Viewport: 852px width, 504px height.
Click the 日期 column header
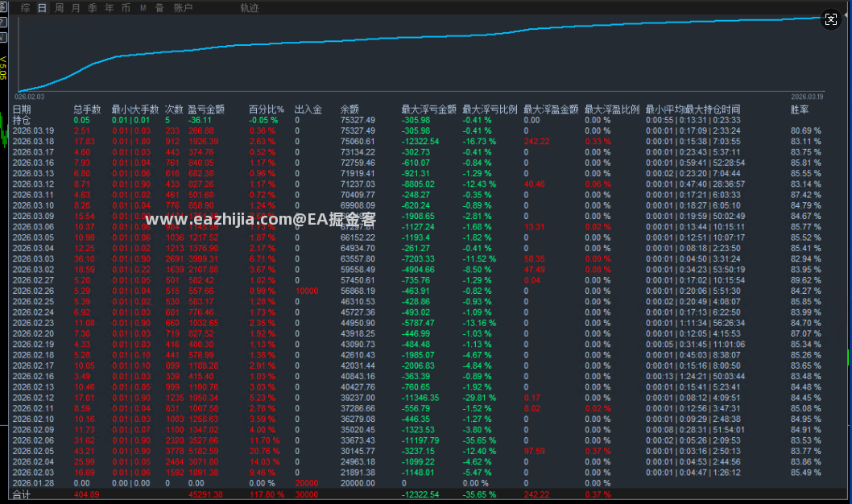22,109
